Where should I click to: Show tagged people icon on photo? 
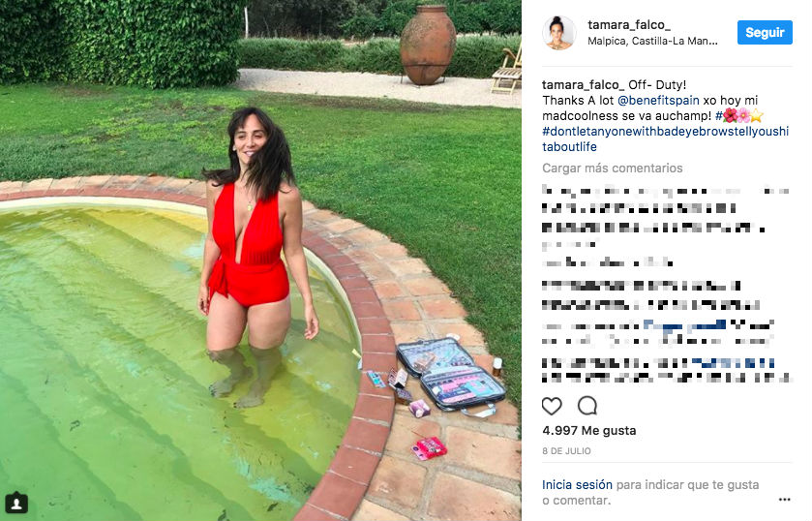coord(16,503)
